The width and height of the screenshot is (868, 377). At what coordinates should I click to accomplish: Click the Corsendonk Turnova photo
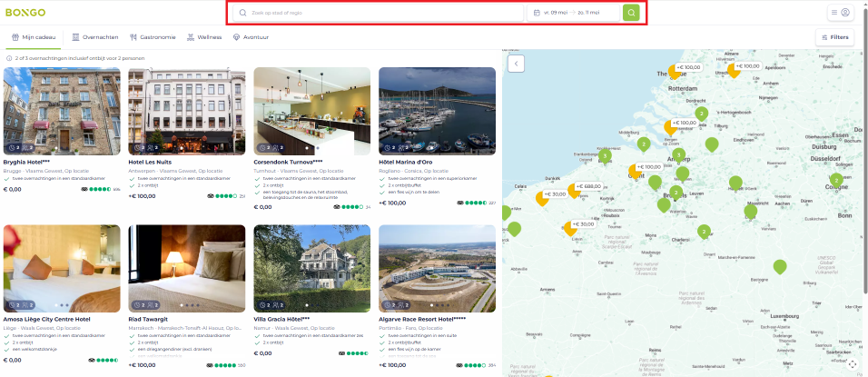[311, 109]
